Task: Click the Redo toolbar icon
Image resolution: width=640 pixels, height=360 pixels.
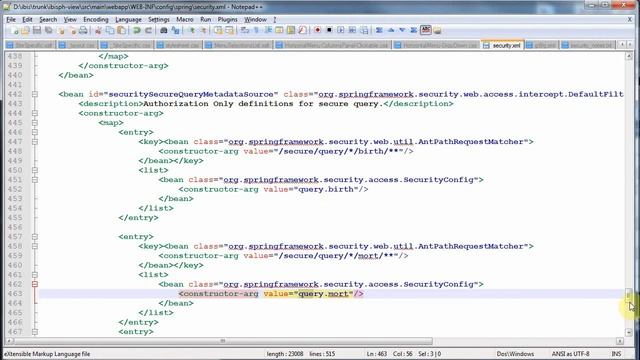Action: pos(149,30)
